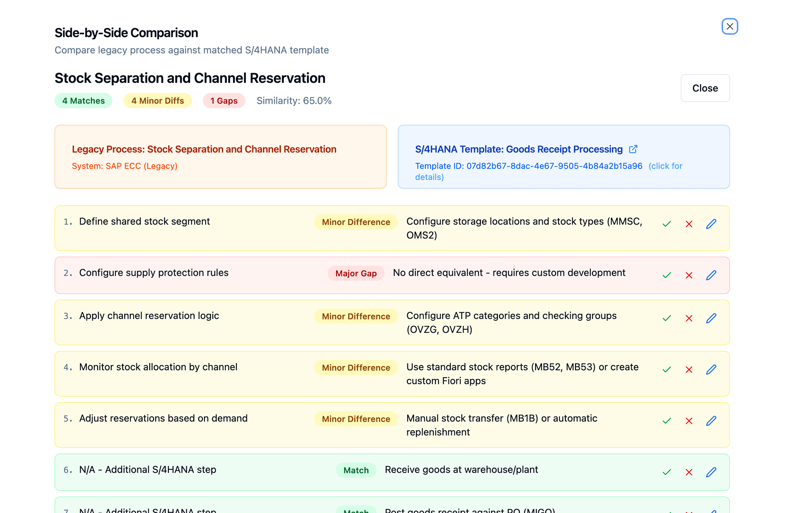Reject step 3 ATP categories mapping

pyautogui.click(x=689, y=318)
